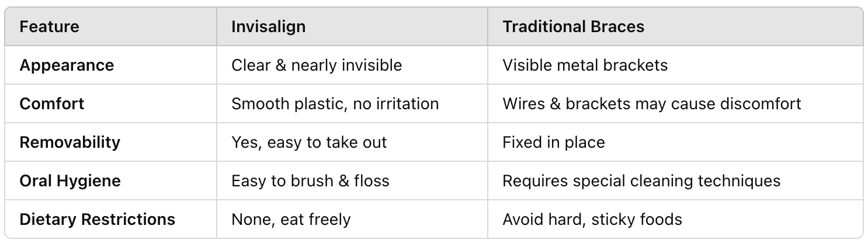Click the 'Fixed in place' cell
This screenshot has height=243, width=868.
(x=553, y=142)
